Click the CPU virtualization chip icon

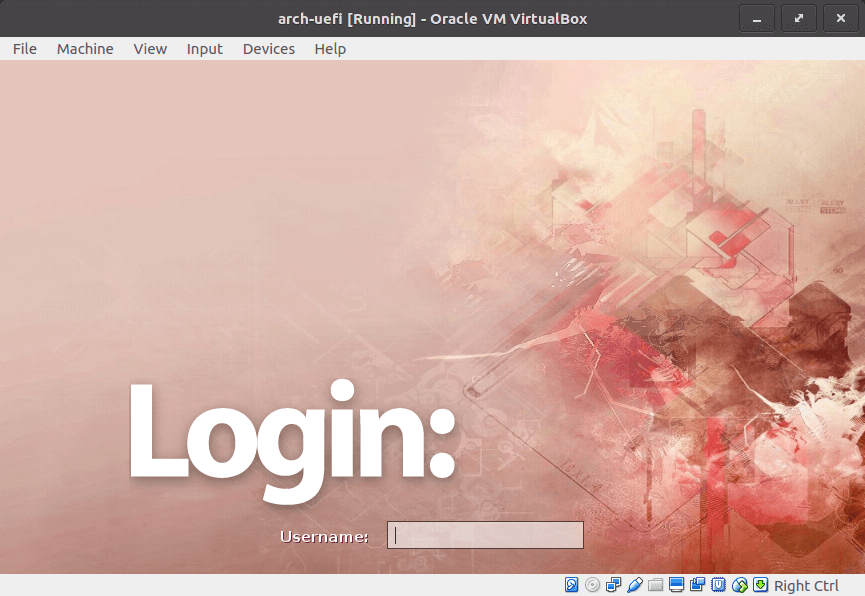[719, 585]
